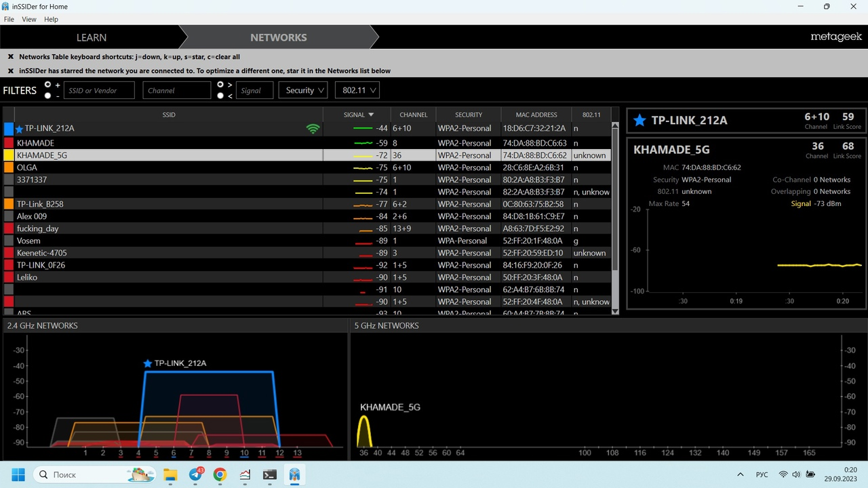The image size is (868, 488).
Task: Switch the РУС input language indicator
Action: pyautogui.click(x=762, y=474)
